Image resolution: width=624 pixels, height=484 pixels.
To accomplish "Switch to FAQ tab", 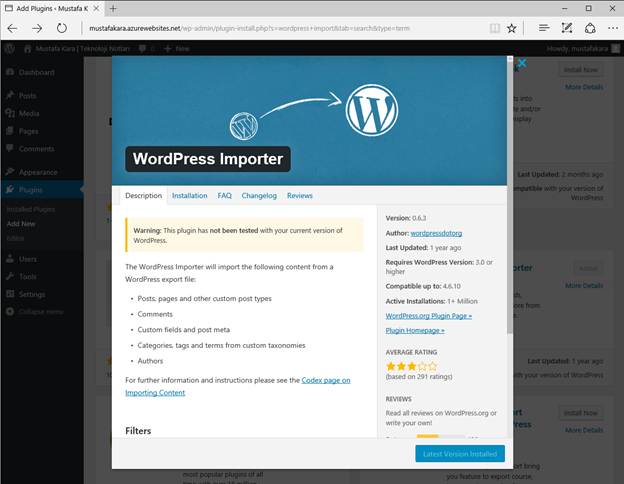I will click(x=224, y=196).
